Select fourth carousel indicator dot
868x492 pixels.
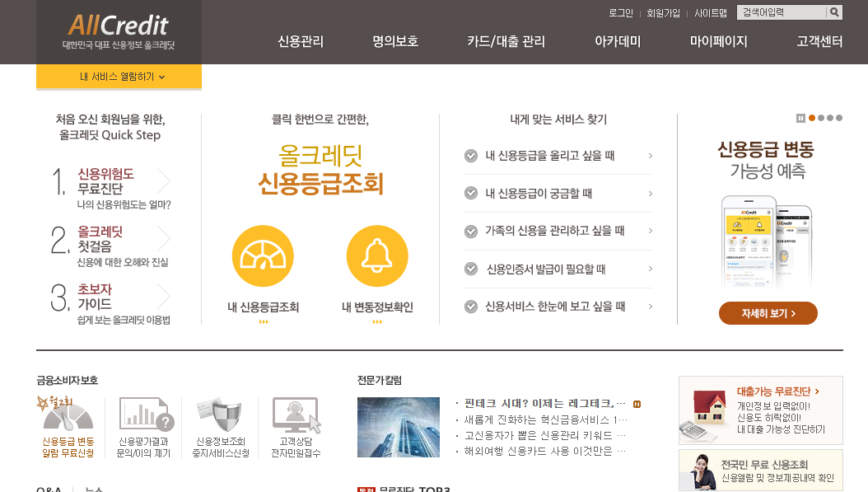tap(839, 118)
